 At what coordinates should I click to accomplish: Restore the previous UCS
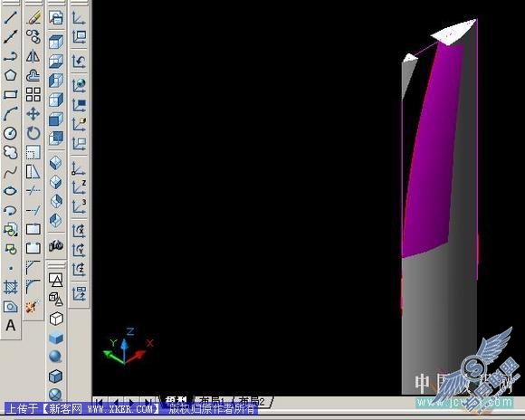[x=79, y=62]
